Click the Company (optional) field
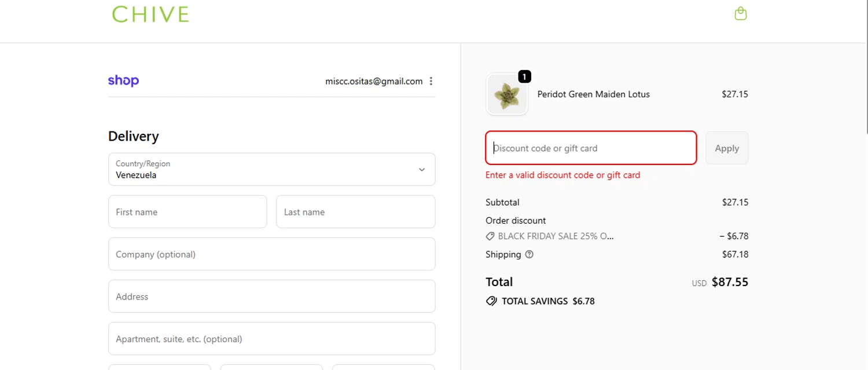 point(271,254)
